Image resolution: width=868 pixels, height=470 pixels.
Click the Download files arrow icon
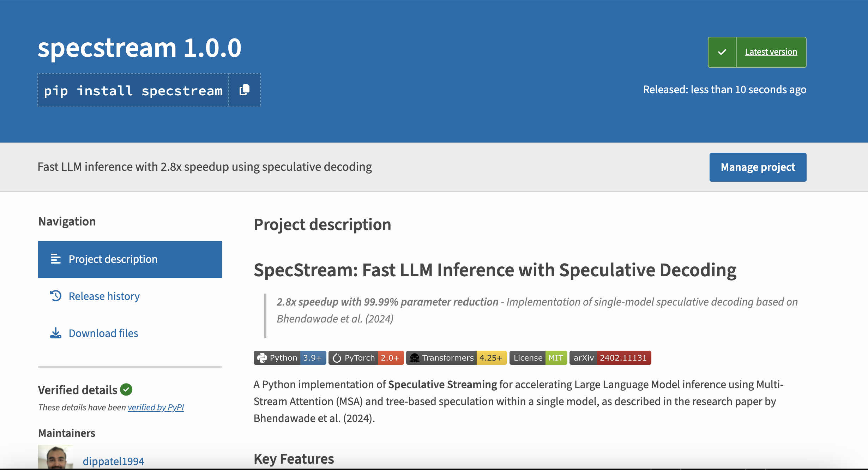click(56, 333)
